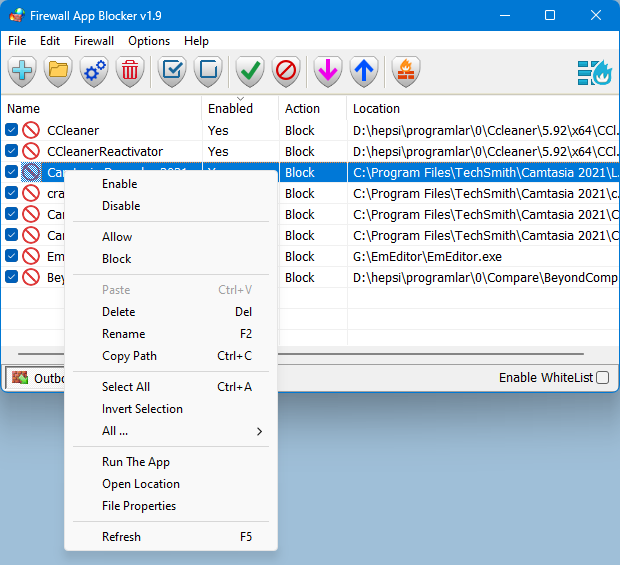Uncheck the CCleaner row checkbox

click(x=11, y=130)
